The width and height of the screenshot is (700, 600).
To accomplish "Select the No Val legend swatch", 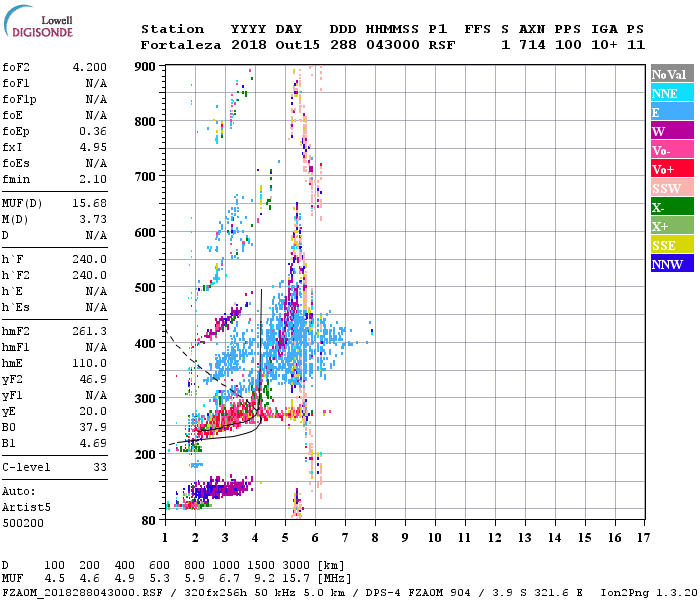I will click(x=672, y=74).
